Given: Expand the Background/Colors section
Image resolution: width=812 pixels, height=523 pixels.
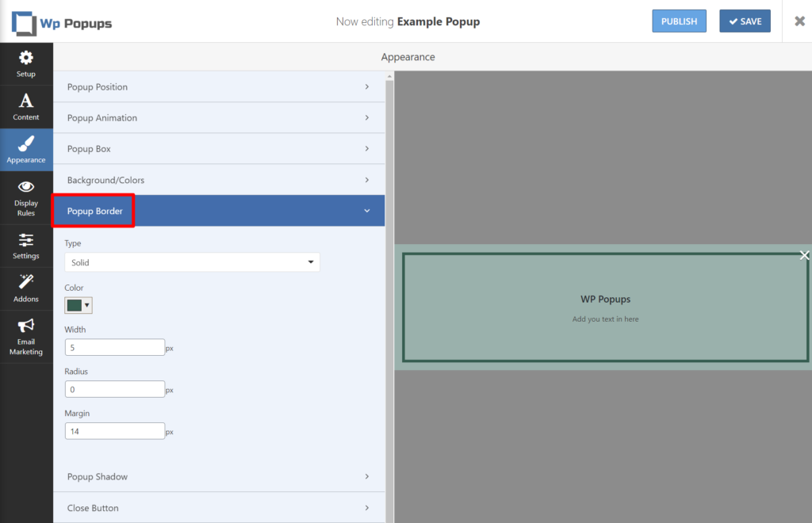Looking at the screenshot, I should click(220, 180).
